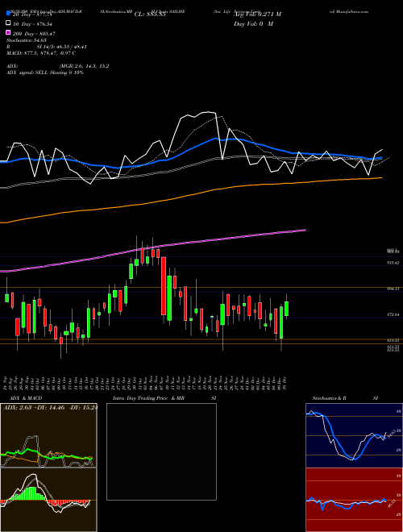Click the '50 Day = 876.54' legend text
The height and width of the screenshot is (532, 403).
click(32, 23)
